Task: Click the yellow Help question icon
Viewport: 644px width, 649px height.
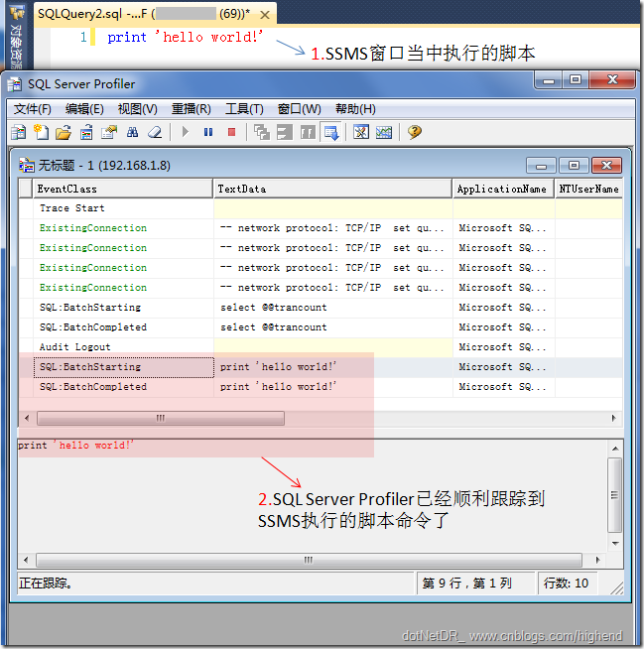Action: [415, 132]
